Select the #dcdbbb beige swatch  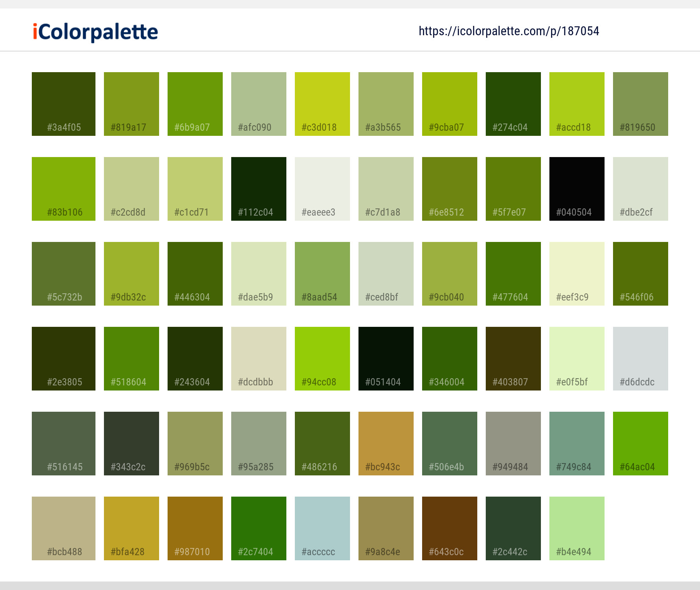[259, 359]
